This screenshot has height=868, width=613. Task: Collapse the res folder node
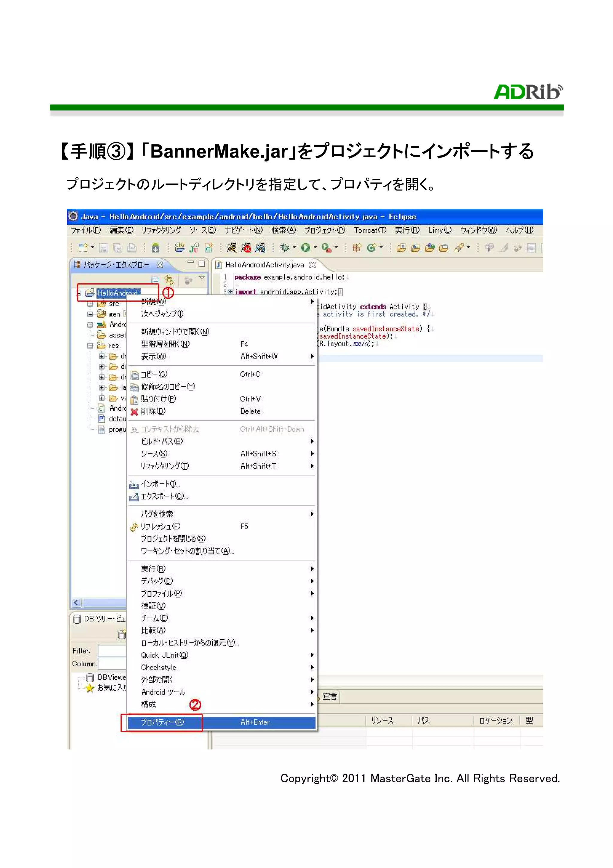click(90, 346)
